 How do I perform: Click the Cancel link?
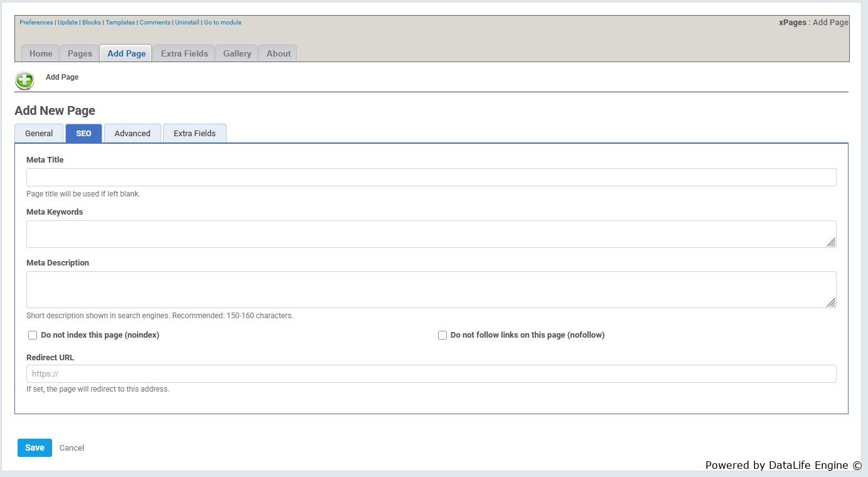72,448
